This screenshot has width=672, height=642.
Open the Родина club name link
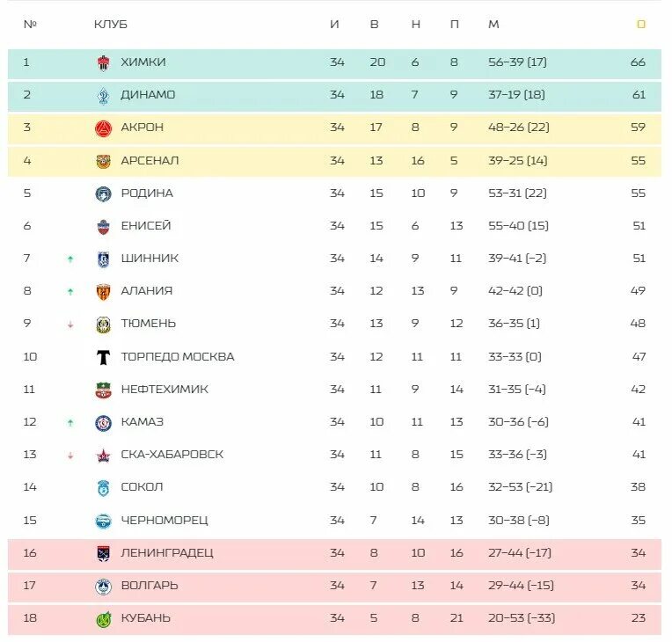click(147, 193)
